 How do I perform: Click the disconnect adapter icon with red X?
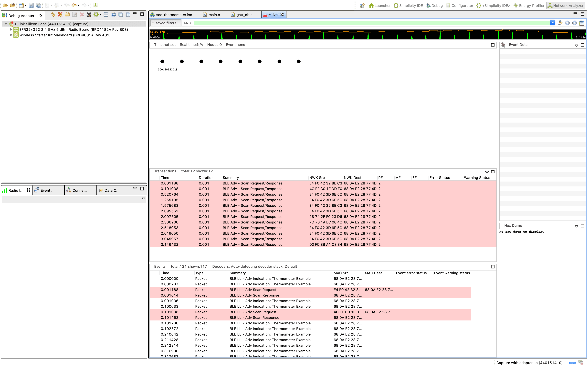(x=60, y=15)
